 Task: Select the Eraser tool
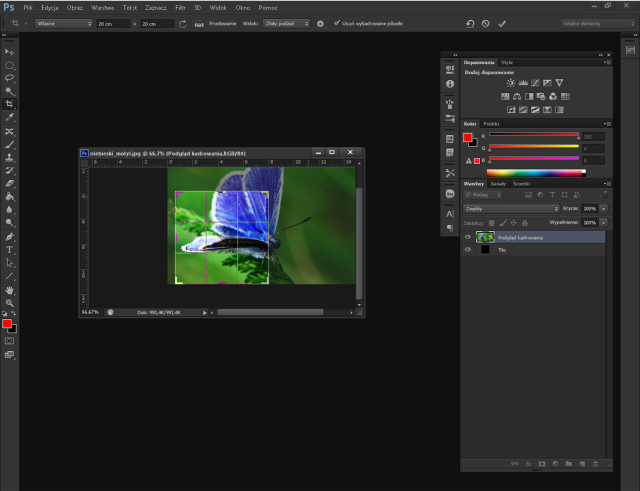tap(9, 184)
